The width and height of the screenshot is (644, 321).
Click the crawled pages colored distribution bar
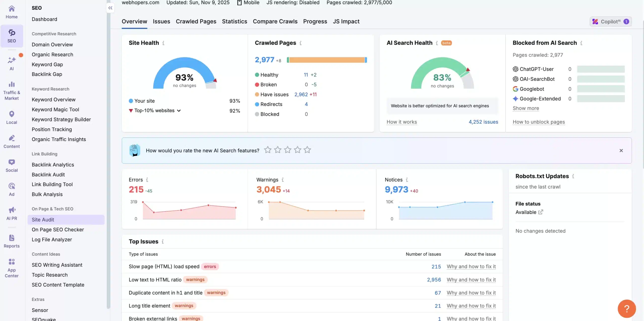point(327,60)
